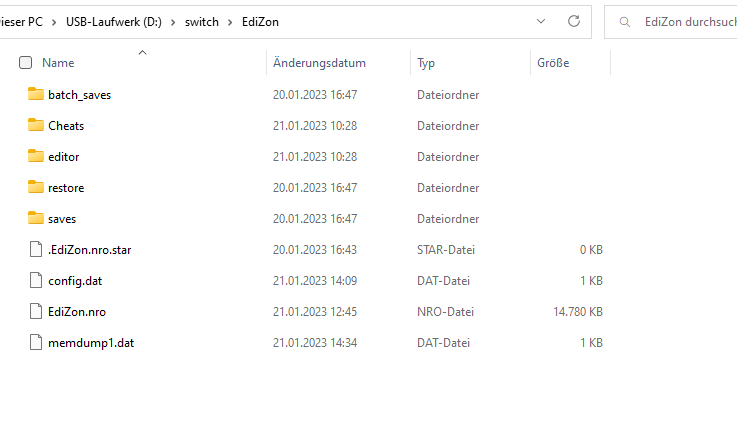Refresh the EdiZon folder view

tap(574, 21)
